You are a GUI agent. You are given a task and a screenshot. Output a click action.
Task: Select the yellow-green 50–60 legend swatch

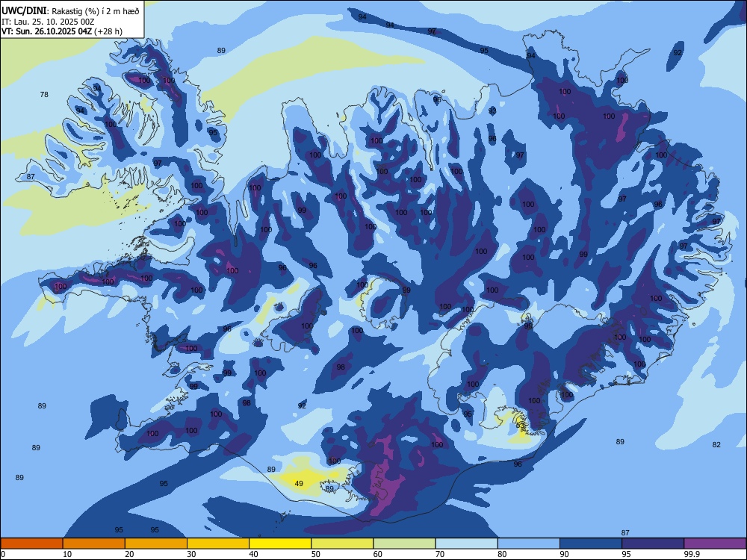coord(342,544)
